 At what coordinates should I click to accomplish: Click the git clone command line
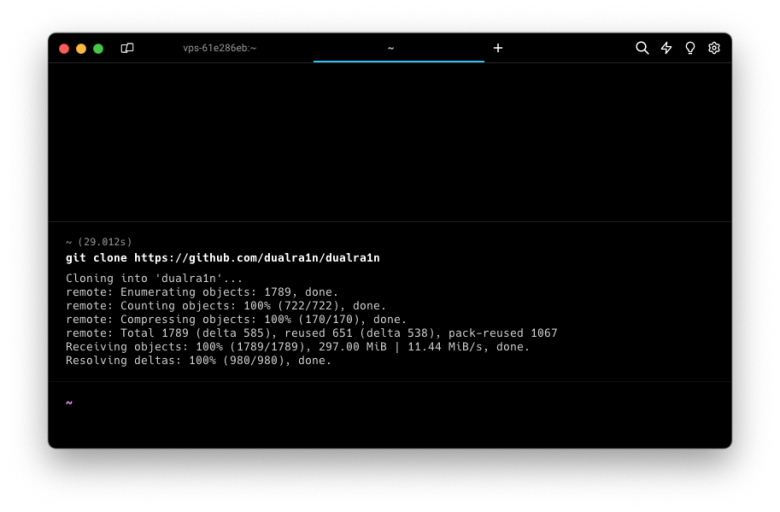[x=223, y=258]
